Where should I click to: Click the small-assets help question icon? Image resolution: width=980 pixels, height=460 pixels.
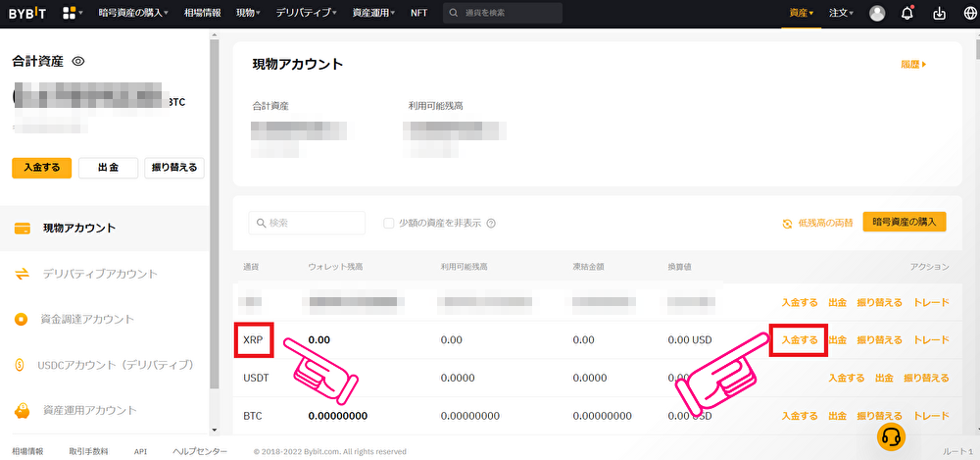[491, 224]
